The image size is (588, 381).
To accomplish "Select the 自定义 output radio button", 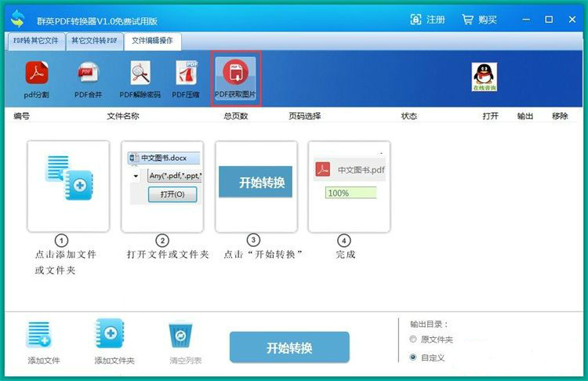I will [x=413, y=357].
